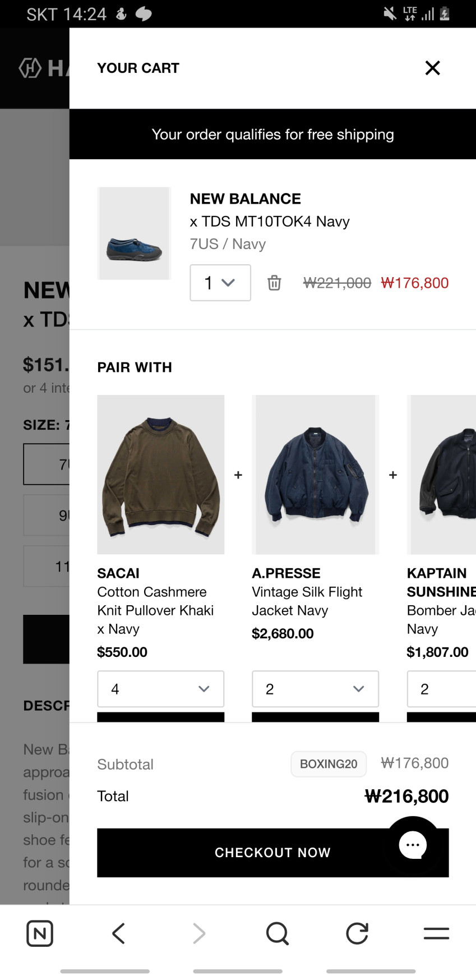The image size is (476, 980).
Task: Reload the page with refresh icon
Action: (357, 933)
